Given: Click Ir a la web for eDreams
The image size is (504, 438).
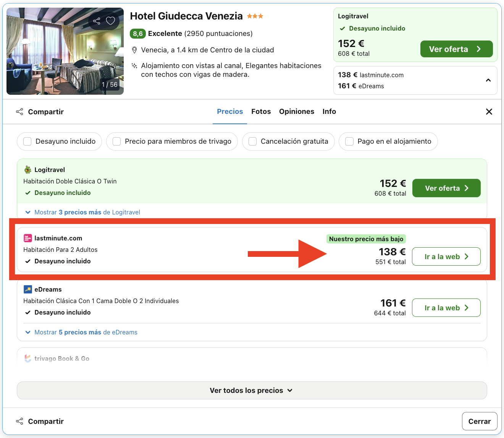Looking at the screenshot, I should tap(446, 308).
